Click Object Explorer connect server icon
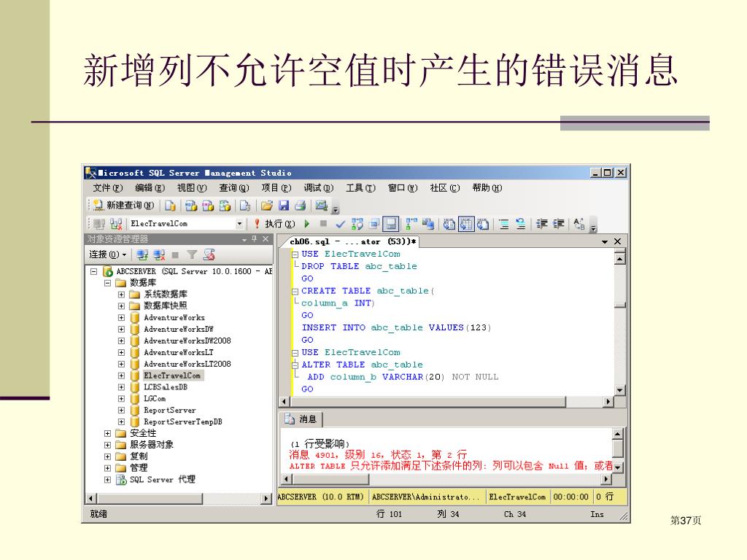This screenshot has height=560, width=747. coord(142,255)
